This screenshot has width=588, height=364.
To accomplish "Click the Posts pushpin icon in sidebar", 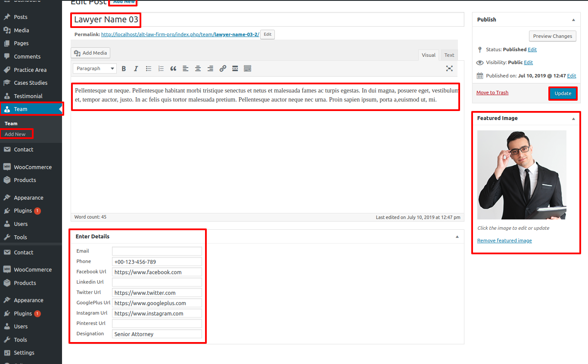I will [x=7, y=17].
